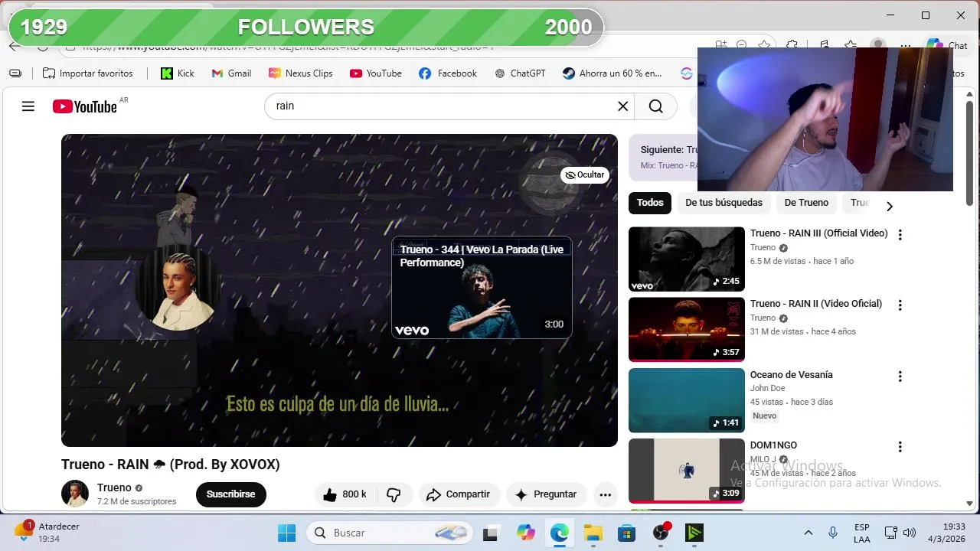Hide end screen cards with Ocultar
Viewport: 980px width, 551px height.
pos(585,174)
